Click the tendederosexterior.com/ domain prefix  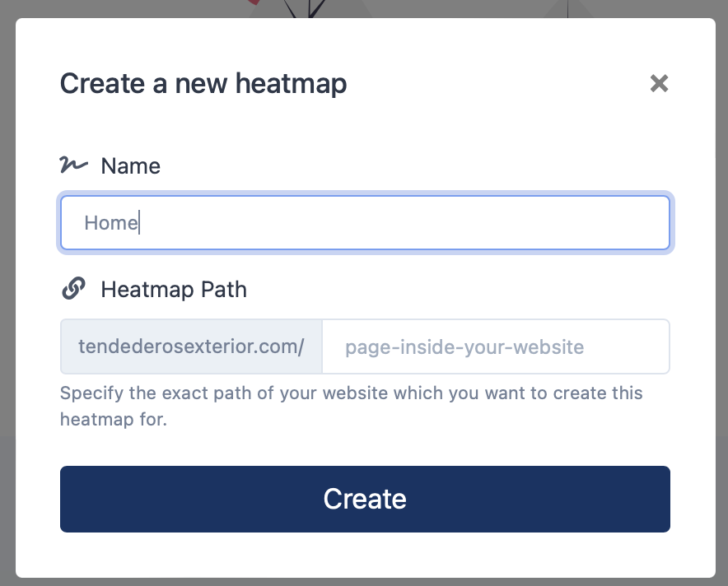click(x=191, y=346)
